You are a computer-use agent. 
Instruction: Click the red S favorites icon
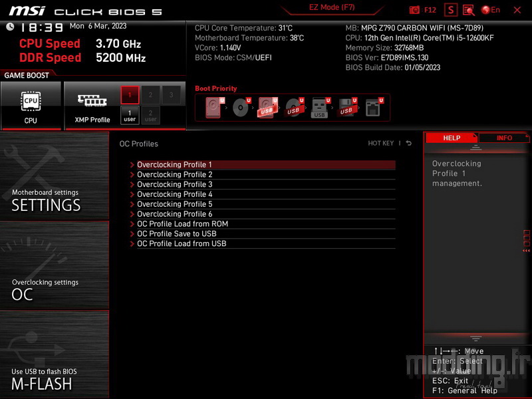coord(451,10)
